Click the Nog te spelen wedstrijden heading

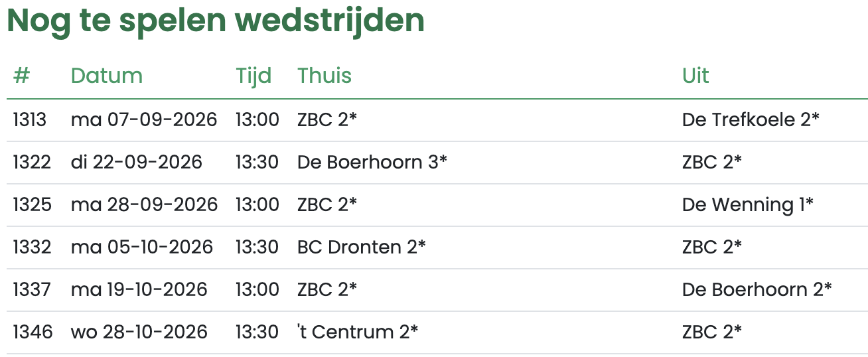tap(216, 21)
